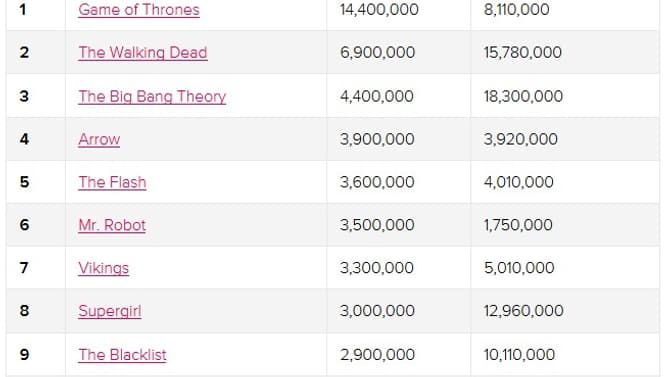This screenshot has width=670, height=377.
Task: Open The Walking Dead link
Action: (143, 53)
